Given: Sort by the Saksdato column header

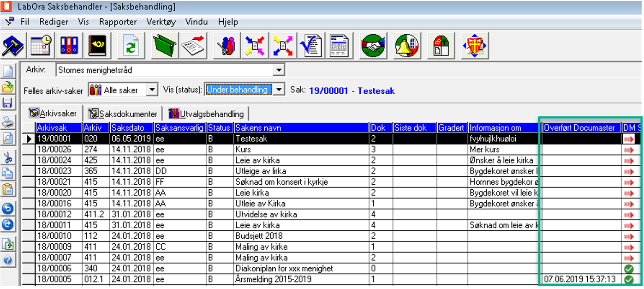Looking at the screenshot, I should (x=131, y=128).
